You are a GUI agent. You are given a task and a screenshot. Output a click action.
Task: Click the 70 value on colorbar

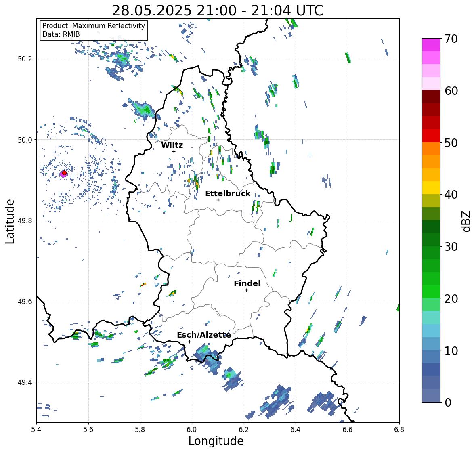[451, 39]
